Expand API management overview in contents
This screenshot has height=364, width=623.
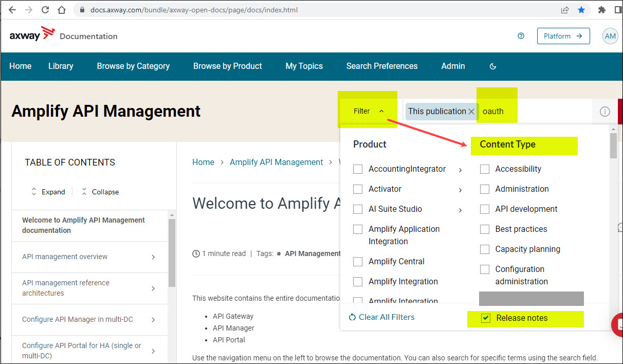point(153,257)
